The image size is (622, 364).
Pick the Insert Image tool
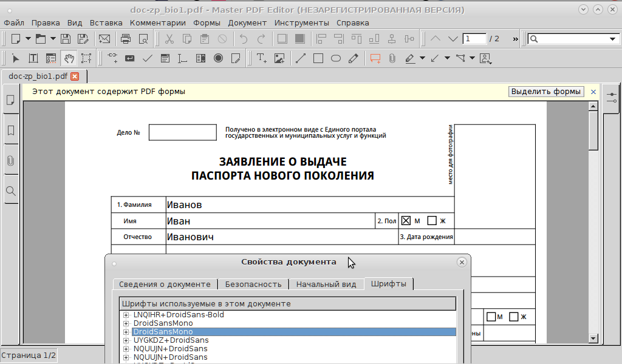[279, 58]
